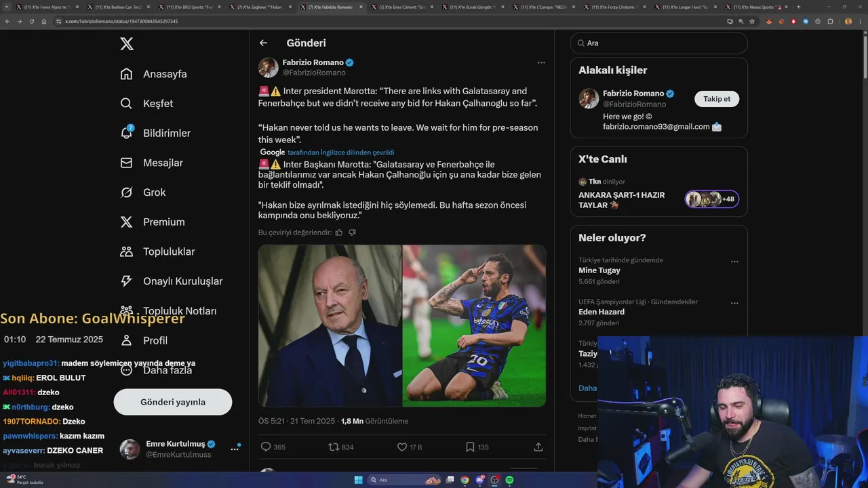Screen dimensions: 868x488
Task: Open Emre Kurtulmuş account menu dots
Action: pos(235,449)
